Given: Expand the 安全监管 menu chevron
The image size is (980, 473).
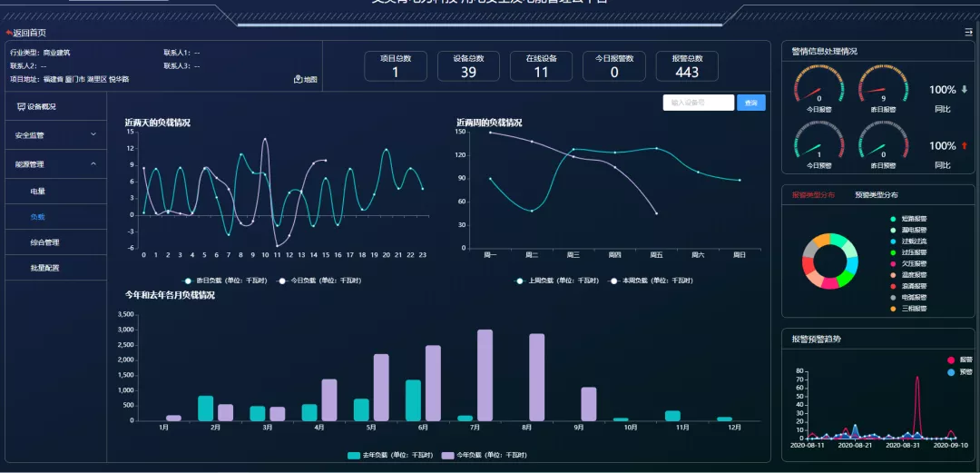Looking at the screenshot, I should tap(93, 134).
